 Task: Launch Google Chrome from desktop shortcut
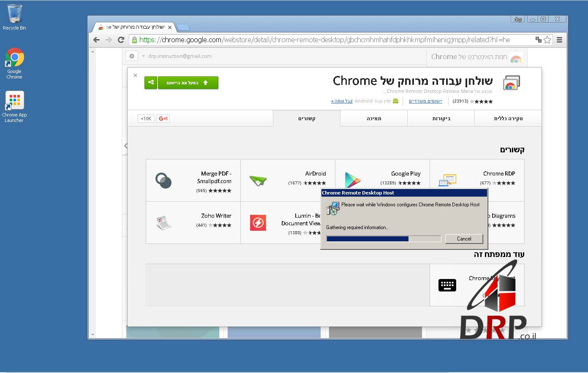tap(14, 62)
